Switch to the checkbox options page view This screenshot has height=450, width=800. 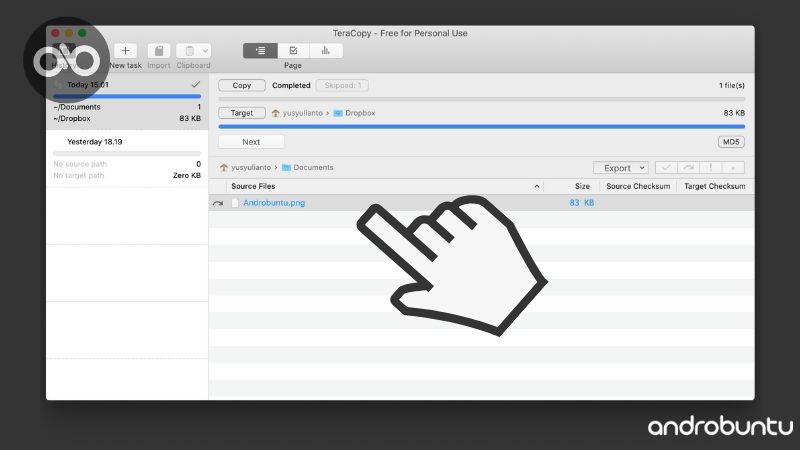pyautogui.click(x=293, y=51)
